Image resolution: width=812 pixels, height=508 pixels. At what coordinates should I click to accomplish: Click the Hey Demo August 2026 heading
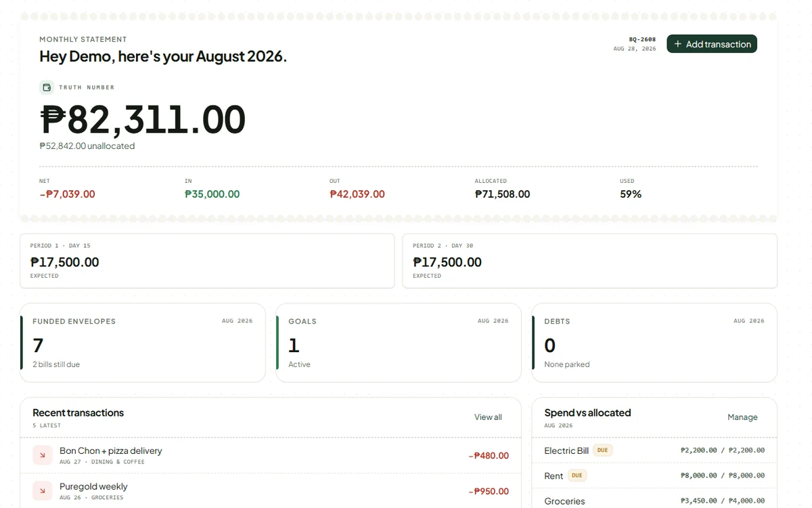pyautogui.click(x=163, y=56)
